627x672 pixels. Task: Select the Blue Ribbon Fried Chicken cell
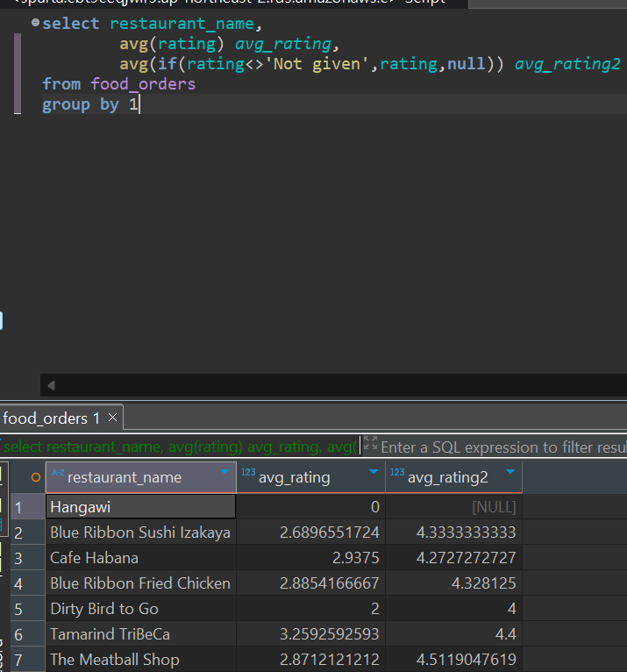(x=141, y=583)
